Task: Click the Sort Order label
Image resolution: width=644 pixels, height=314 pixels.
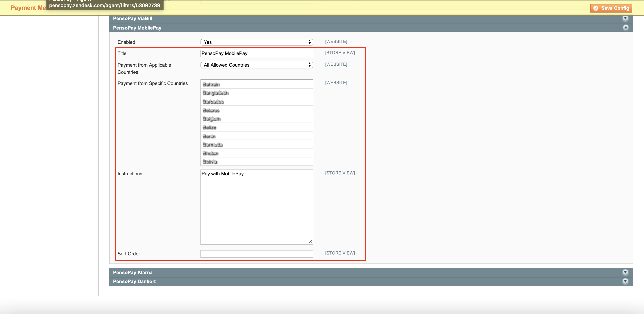Action: 129,254
